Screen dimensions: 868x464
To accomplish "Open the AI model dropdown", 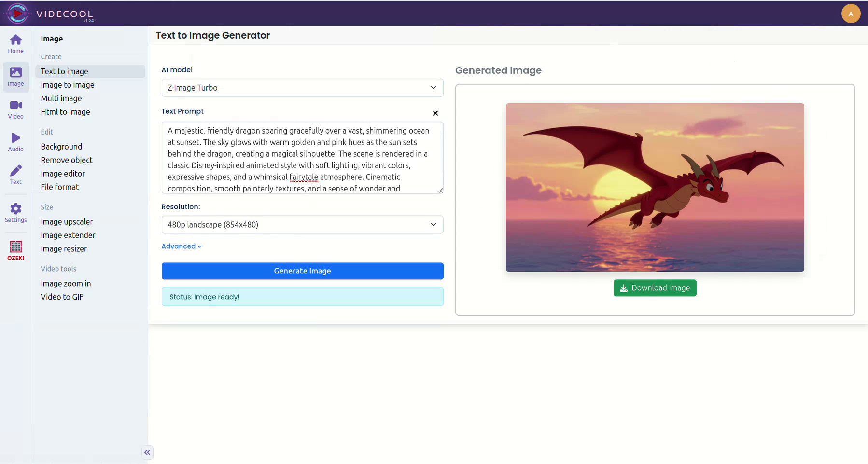I will click(x=302, y=88).
